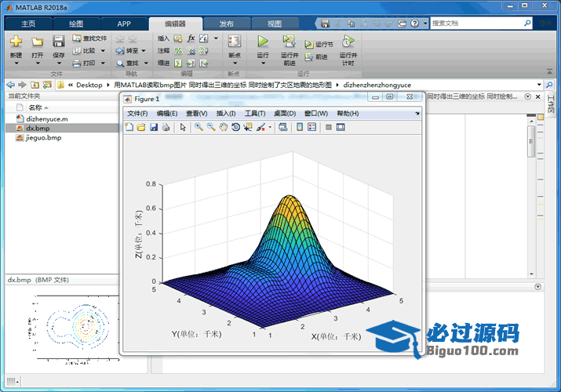Click the 查找 (Find) magnifier button
The height and width of the screenshot is (392, 561).
127,64
